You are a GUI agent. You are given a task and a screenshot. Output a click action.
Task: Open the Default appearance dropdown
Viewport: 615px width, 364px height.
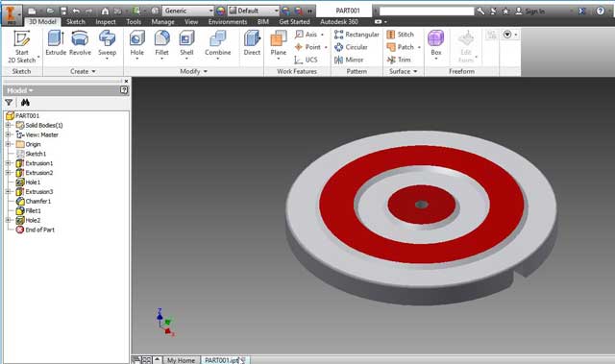point(254,11)
